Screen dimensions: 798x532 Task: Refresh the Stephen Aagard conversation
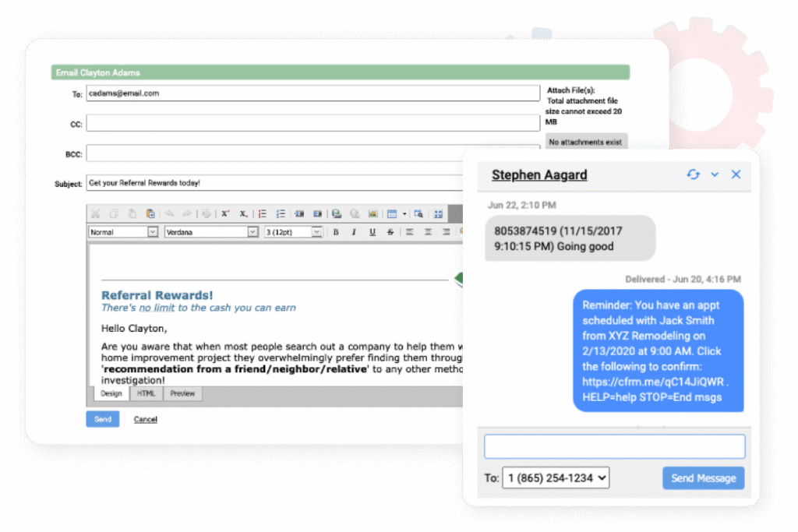tap(693, 174)
